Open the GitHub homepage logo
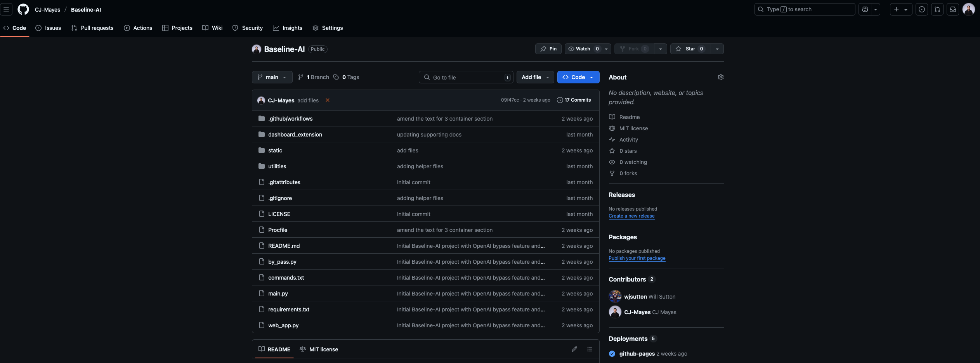The width and height of the screenshot is (980, 363). tap(23, 9)
